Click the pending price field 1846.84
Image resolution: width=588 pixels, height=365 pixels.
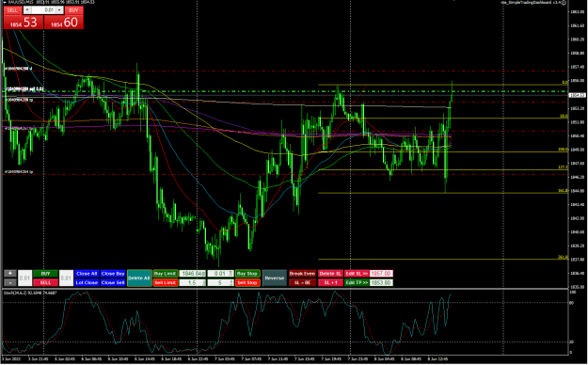point(191,274)
